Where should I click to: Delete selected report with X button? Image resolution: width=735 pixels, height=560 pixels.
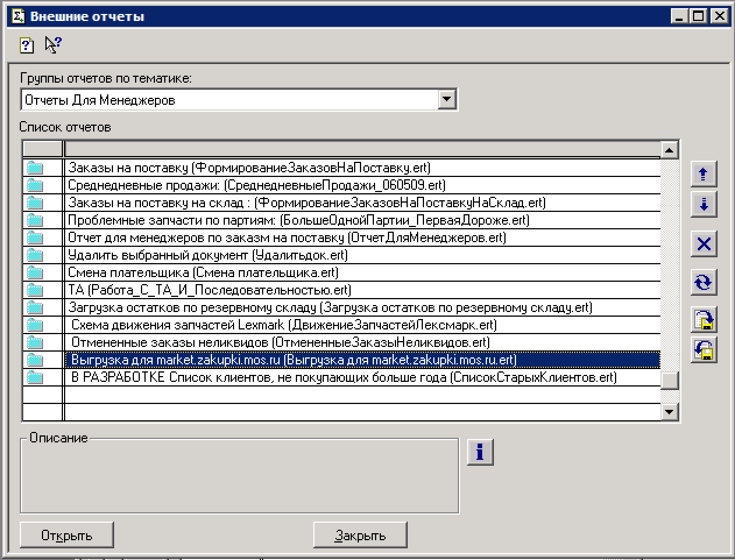click(x=704, y=244)
